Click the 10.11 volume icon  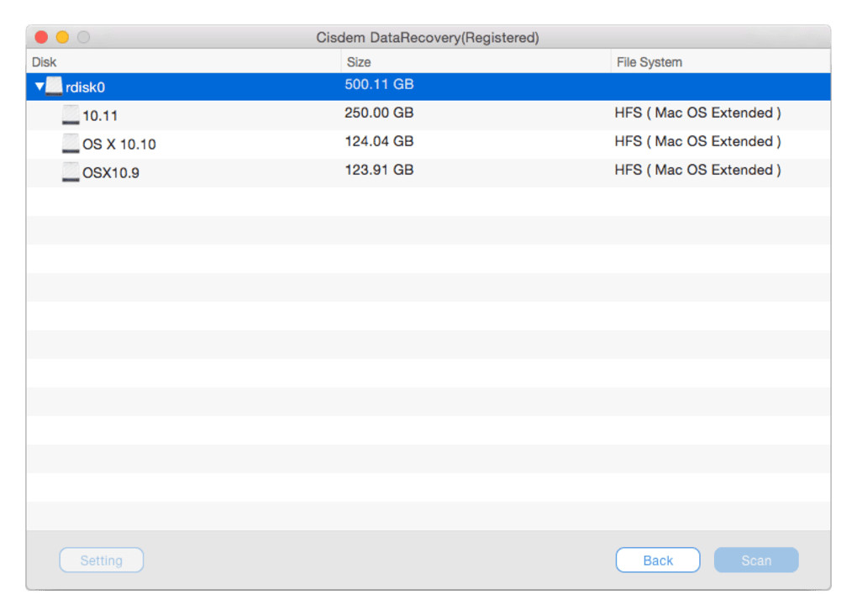(x=71, y=115)
